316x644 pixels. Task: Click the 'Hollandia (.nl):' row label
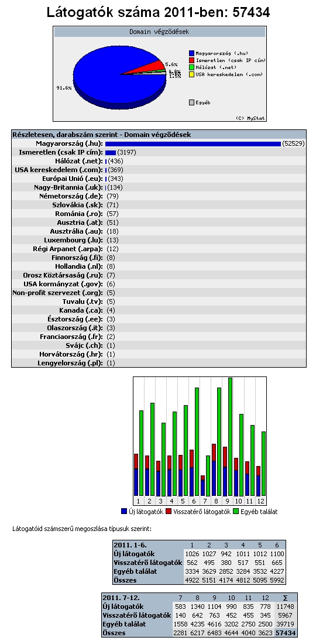coord(79,266)
